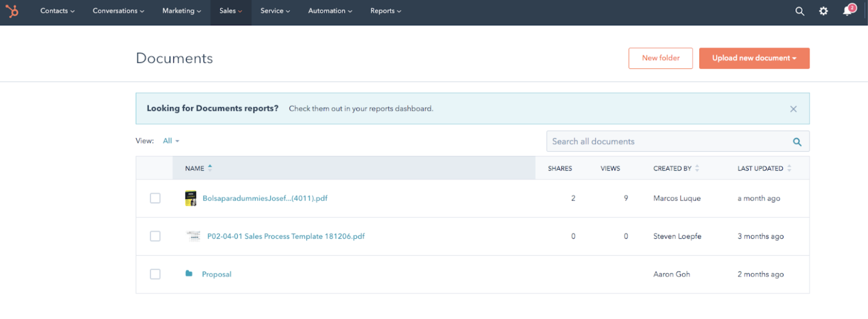
Task: Dismiss the Documents reports banner
Action: click(x=793, y=109)
